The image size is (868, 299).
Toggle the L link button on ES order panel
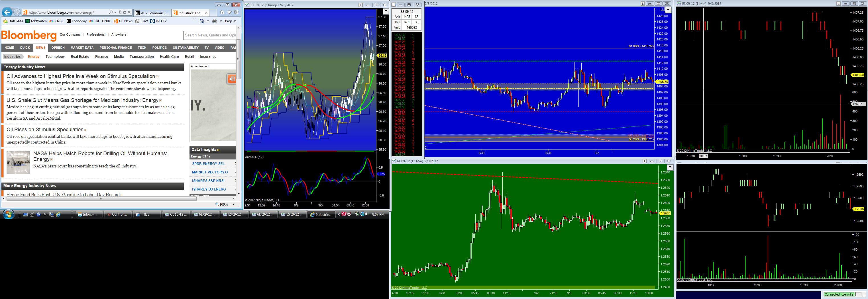point(394,5)
